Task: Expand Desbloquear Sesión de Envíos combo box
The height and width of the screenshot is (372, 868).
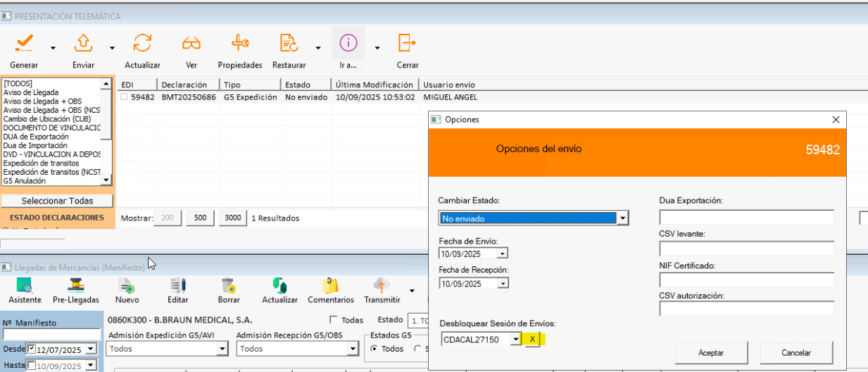Action: click(x=515, y=340)
